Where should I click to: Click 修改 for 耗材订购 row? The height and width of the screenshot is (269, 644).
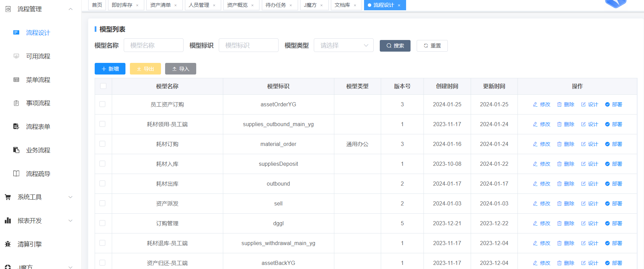[541, 144]
